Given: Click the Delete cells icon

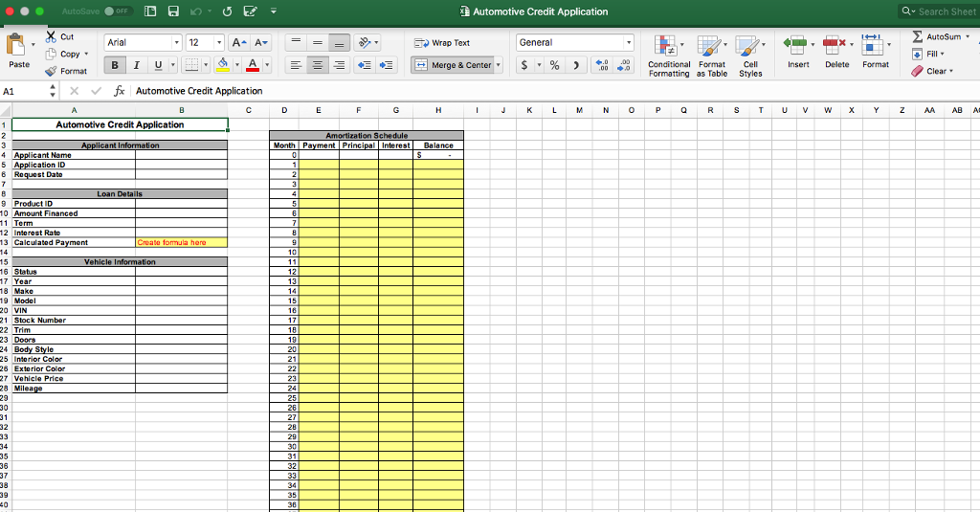Looking at the screenshot, I should [x=835, y=44].
